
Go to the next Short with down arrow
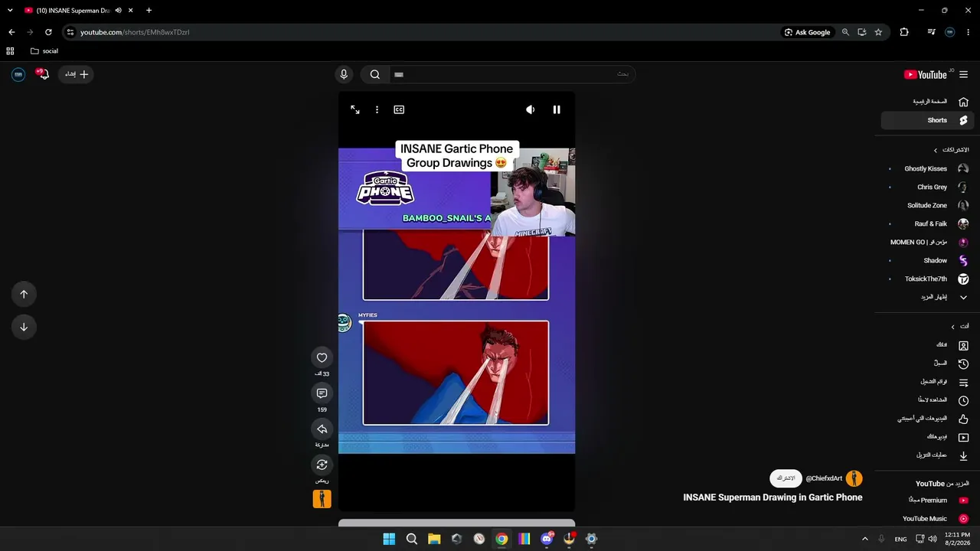pos(24,327)
